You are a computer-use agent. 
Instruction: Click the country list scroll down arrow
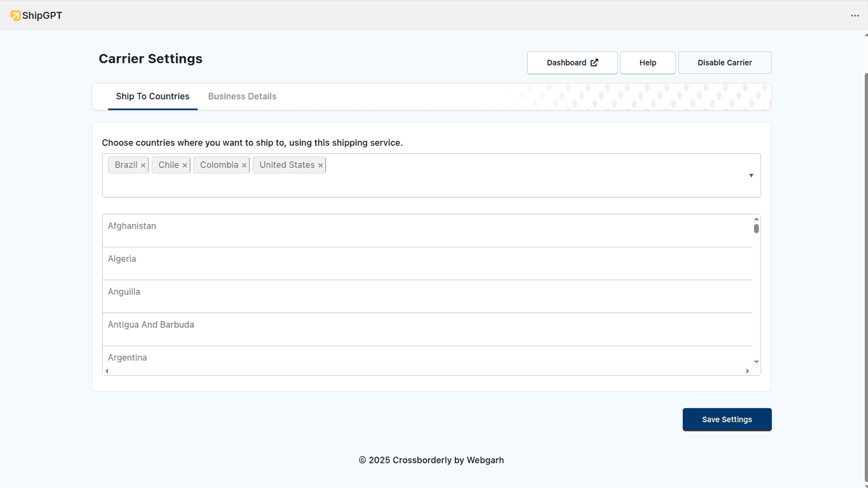(756, 362)
